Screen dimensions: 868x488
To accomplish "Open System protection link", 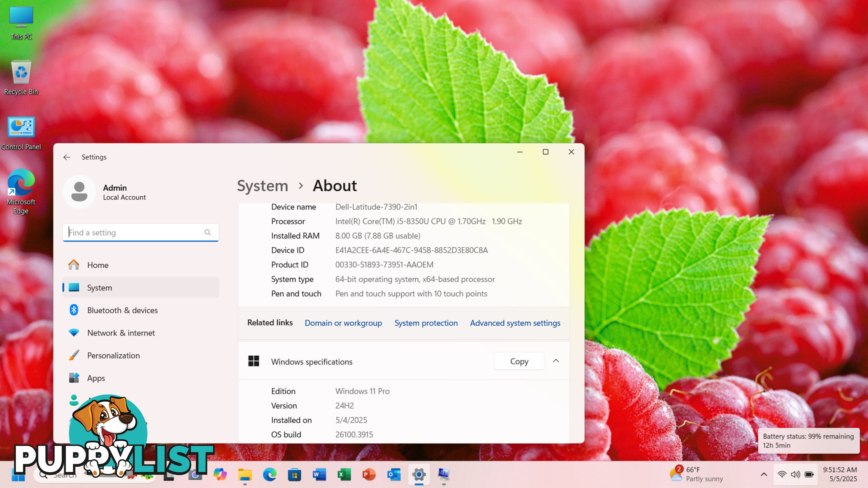I will point(426,323).
